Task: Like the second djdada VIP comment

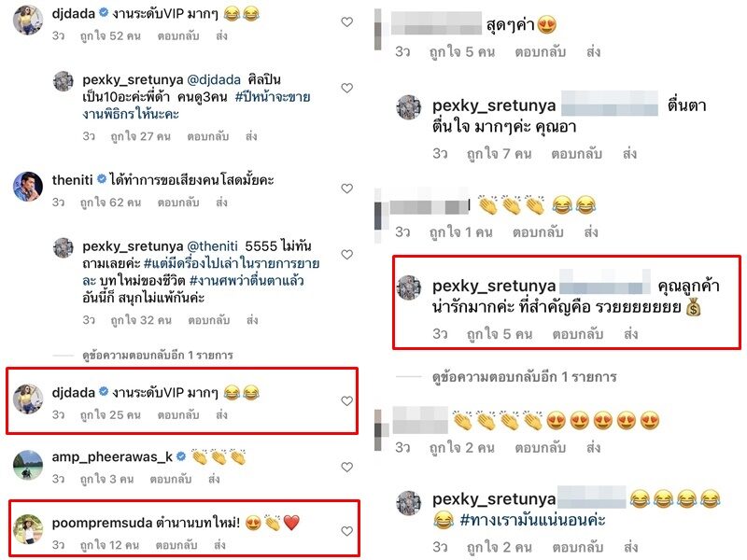Action: pos(346,401)
